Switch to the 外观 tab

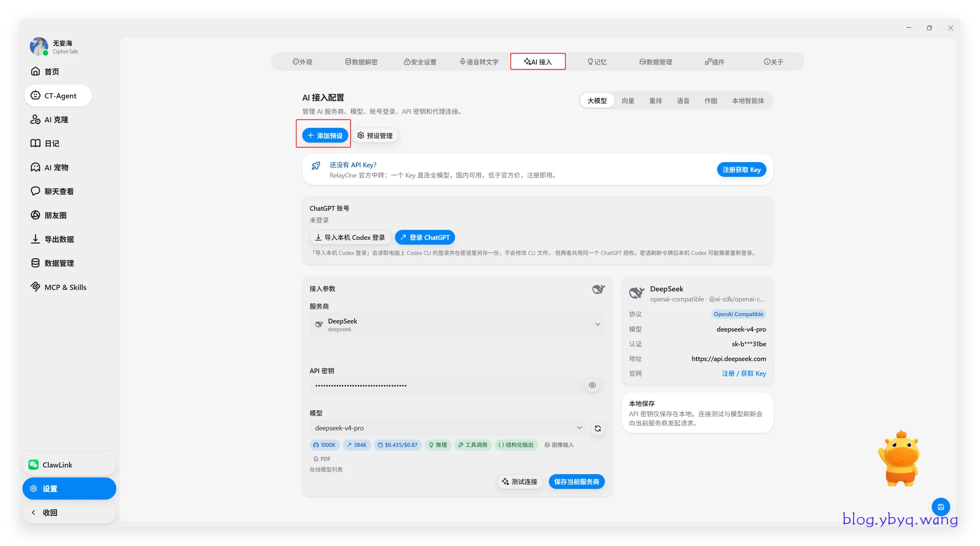tap(303, 62)
